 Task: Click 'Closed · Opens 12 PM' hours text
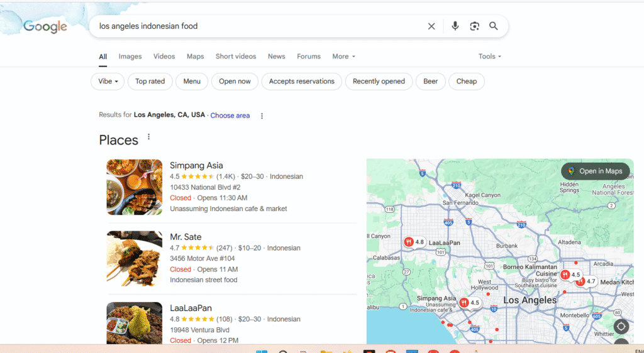tap(204, 340)
